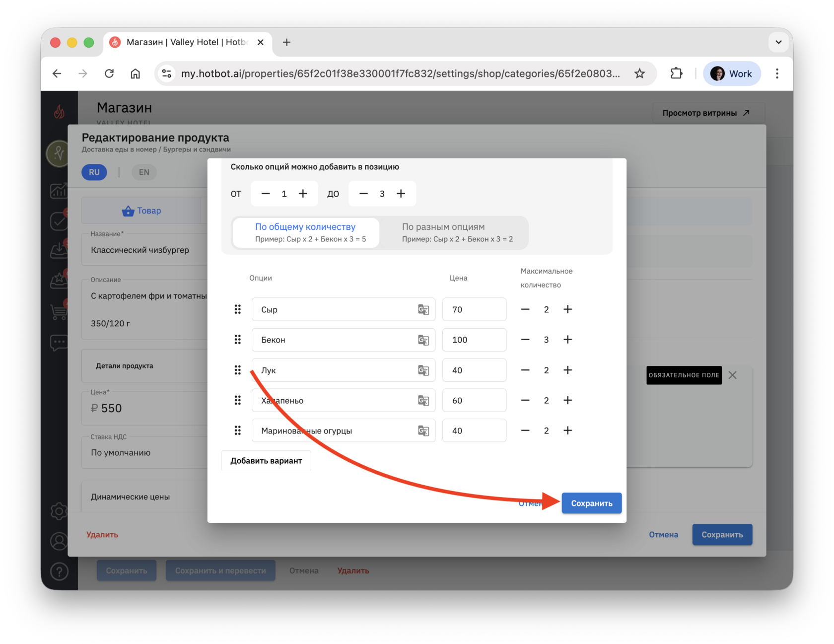Open Work profile button in Chrome

point(732,73)
